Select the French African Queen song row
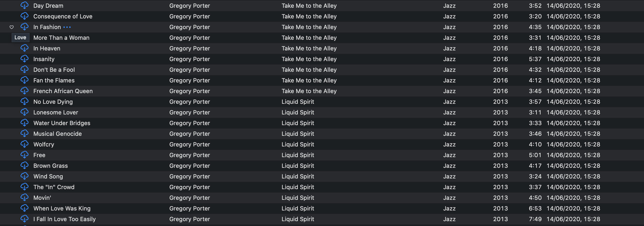 tap(63, 91)
